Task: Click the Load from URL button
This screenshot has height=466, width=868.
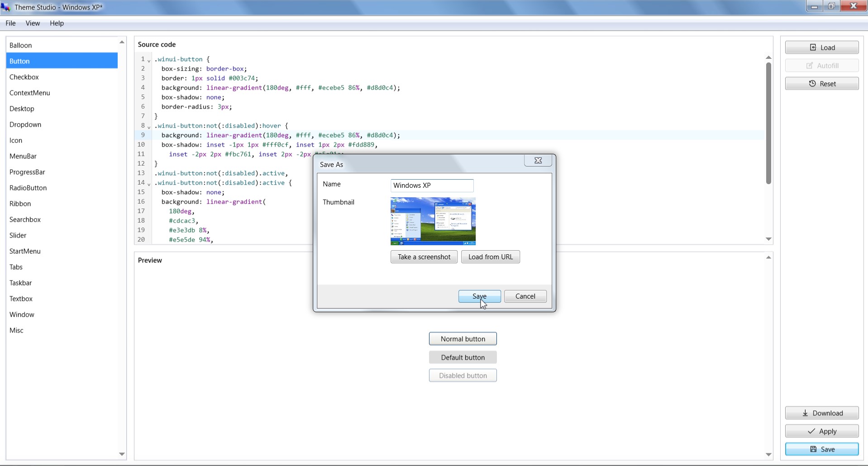Action: pos(490,257)
